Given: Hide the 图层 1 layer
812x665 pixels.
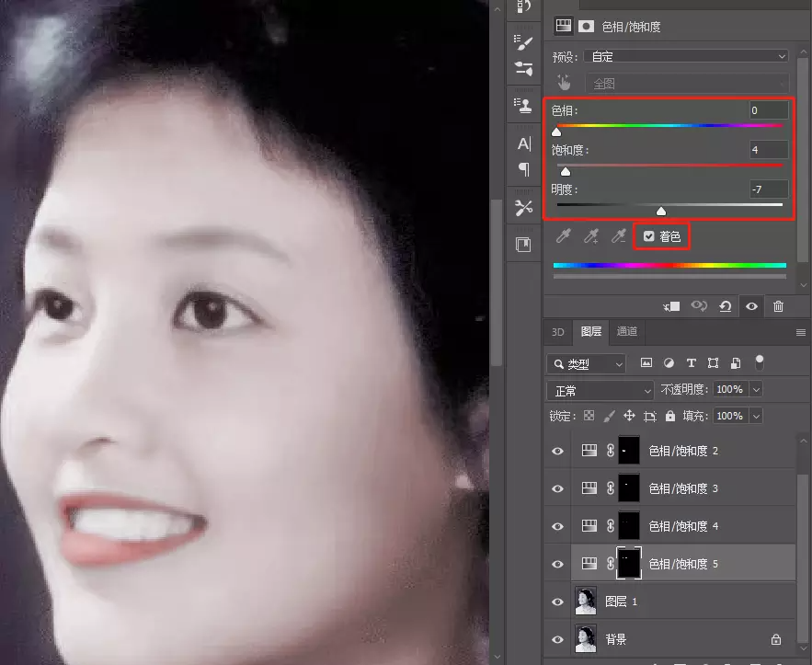Looking at the screenshot, I should pos(557,602).
